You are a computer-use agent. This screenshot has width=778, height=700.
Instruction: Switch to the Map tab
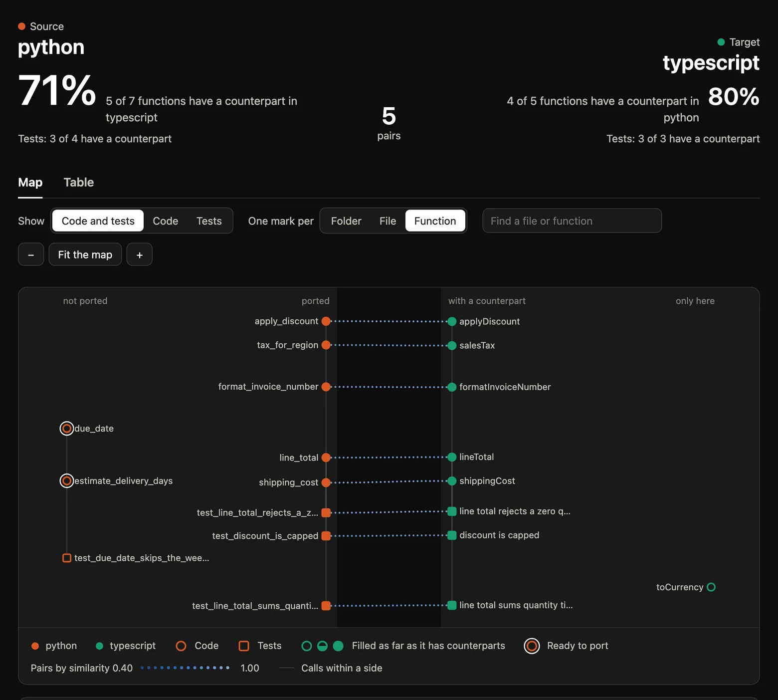pyautogui.click(x=30, y=182)
